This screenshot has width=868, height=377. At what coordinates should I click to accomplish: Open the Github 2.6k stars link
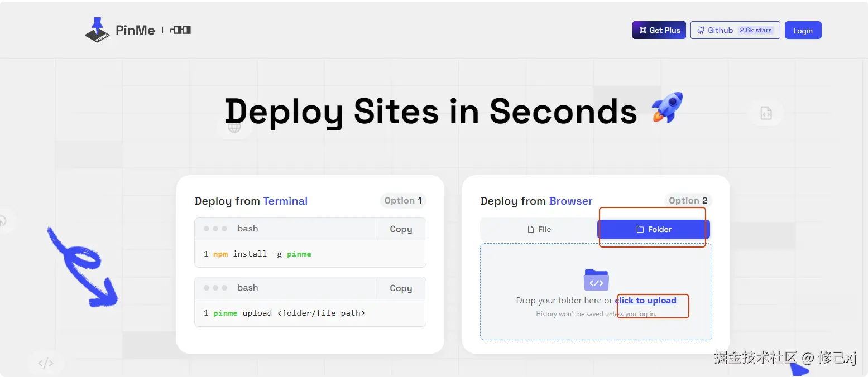tap(735, 30)
